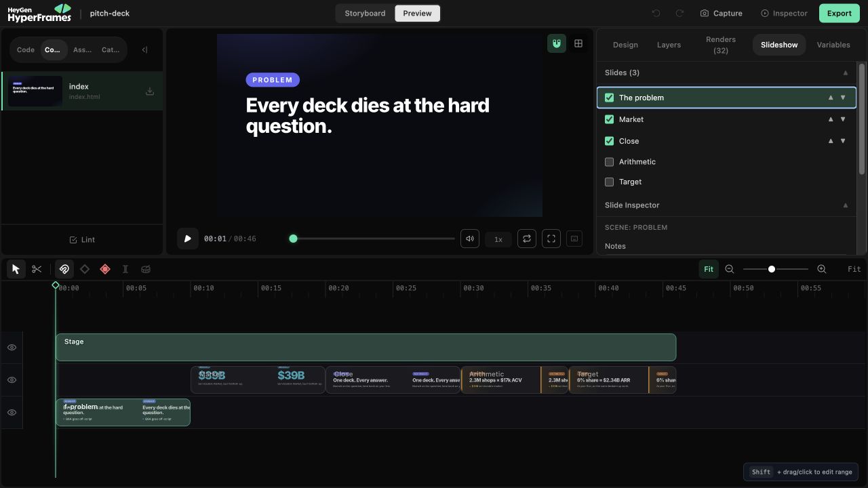
Task: Click the drum beat icon in timeline toolbar
Action: pos(146,269)
